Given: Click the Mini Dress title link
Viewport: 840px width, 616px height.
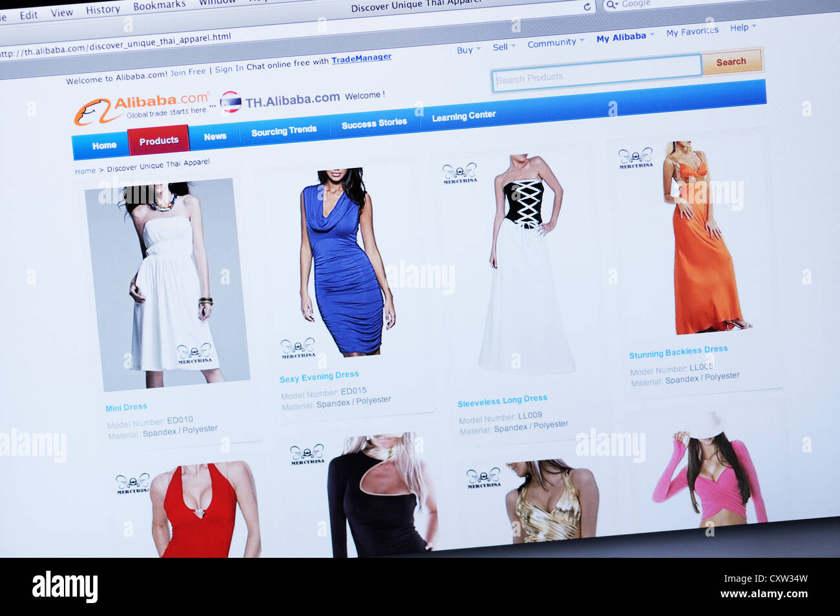Looking at the screenshot, I should 126,407.
